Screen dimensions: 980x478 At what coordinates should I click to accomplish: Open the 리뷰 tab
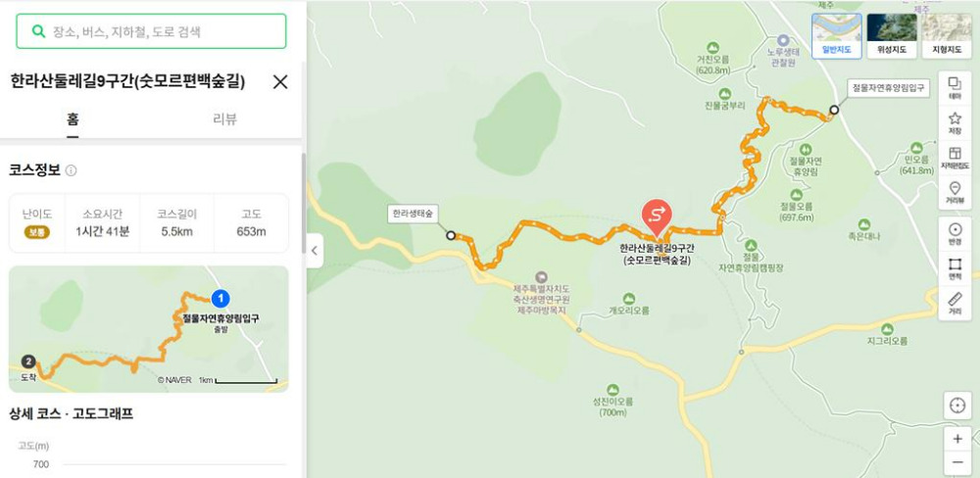tap(225, 119)
